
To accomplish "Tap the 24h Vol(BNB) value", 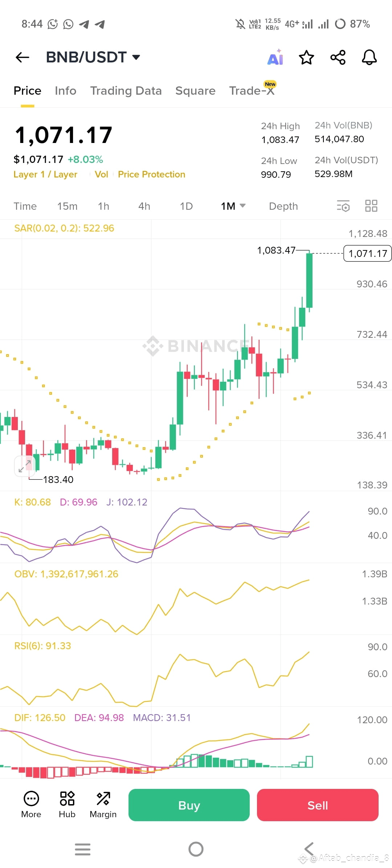I will point(339,139).
